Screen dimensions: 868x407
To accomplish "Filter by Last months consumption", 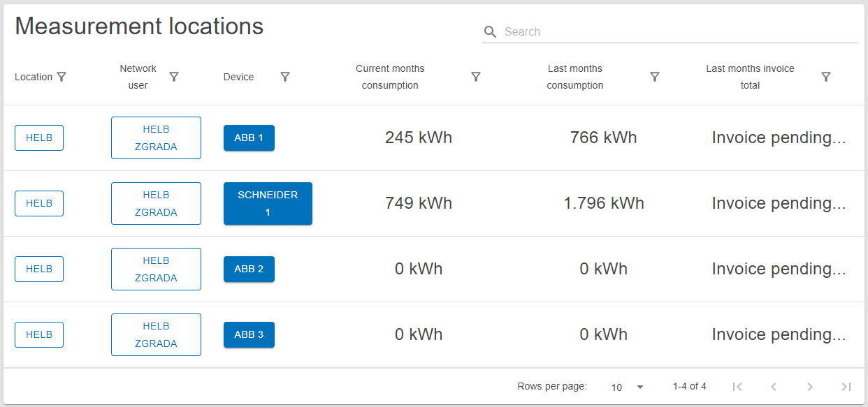I will pyautogui.click(x=655, y=77).
